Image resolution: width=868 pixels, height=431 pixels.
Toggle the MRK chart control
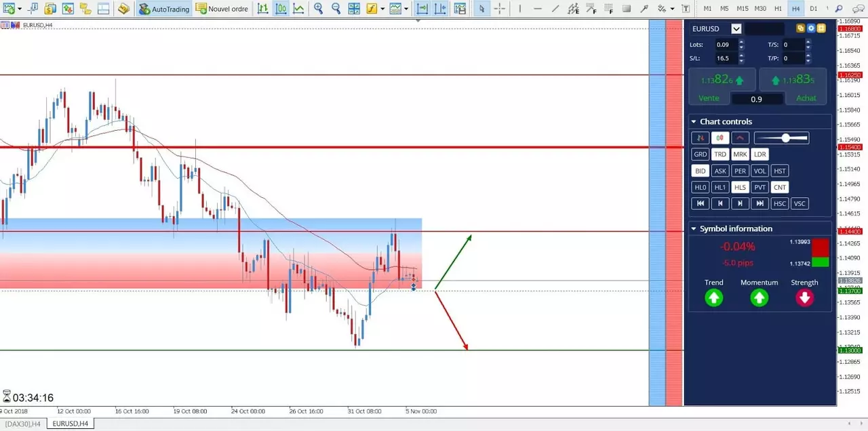click(740, 155)
